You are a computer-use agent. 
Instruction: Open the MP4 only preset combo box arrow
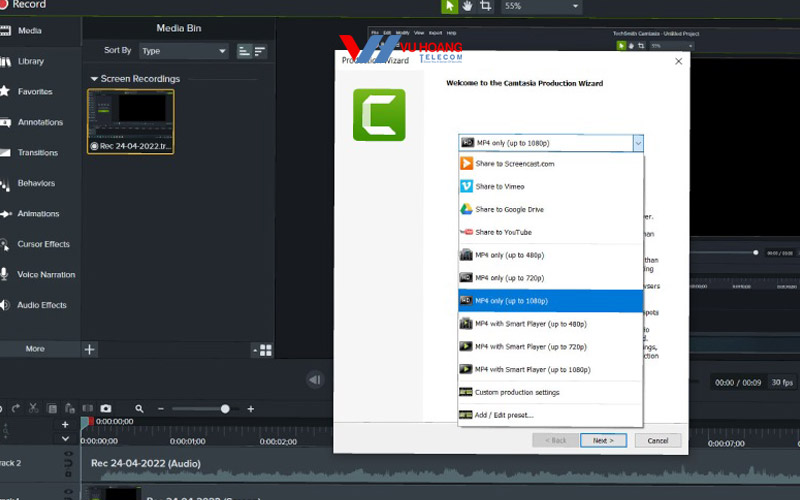click(638, 143)
